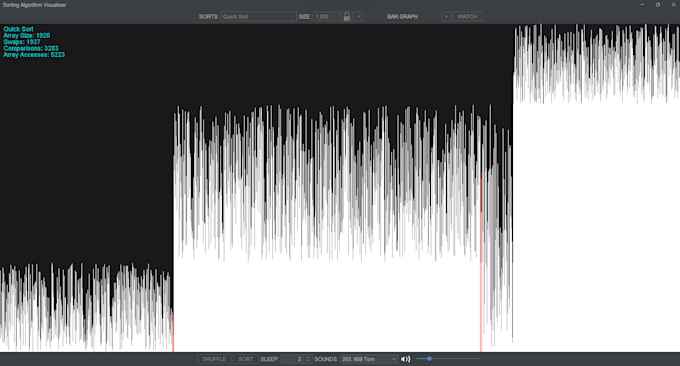Click the red pivot bar in graph
The image size is (680, 366).
(x=481, y=260)
